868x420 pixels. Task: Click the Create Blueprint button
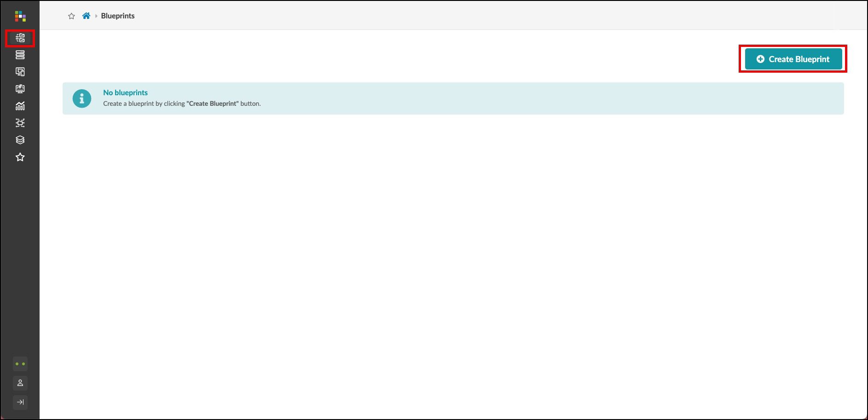pyautogui.click(x=793, y=59)
